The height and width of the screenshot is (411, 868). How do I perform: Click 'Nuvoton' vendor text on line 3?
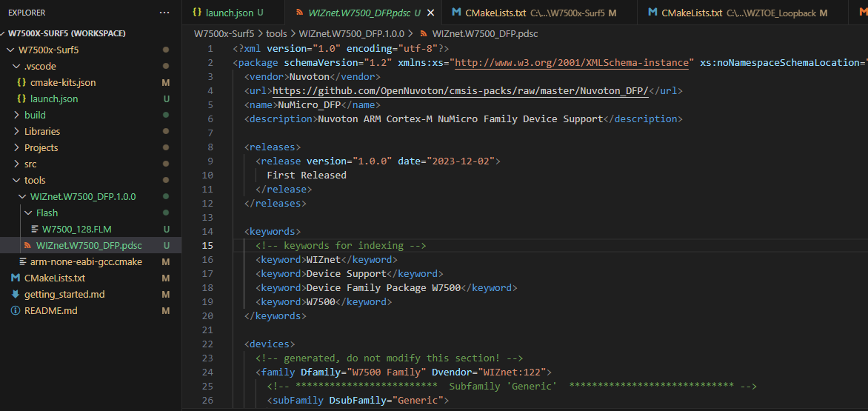(310, 77)
